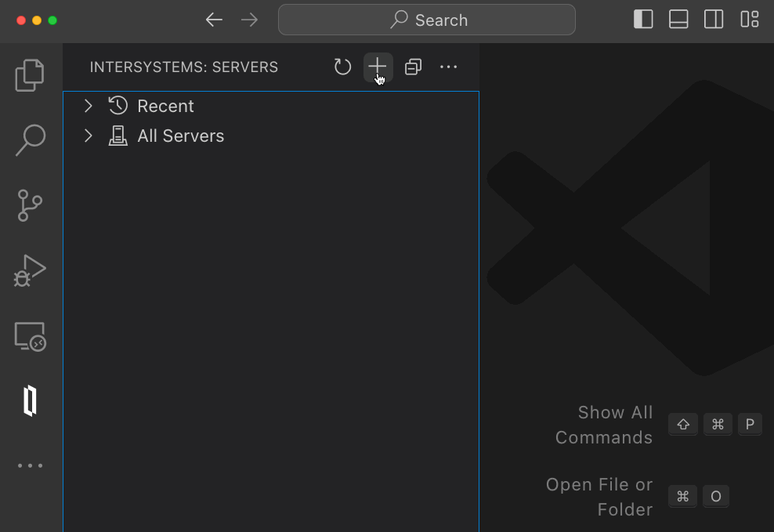Select the All Servers tree row
Screen dimensions: 774x532
click(x=271, y=136)
